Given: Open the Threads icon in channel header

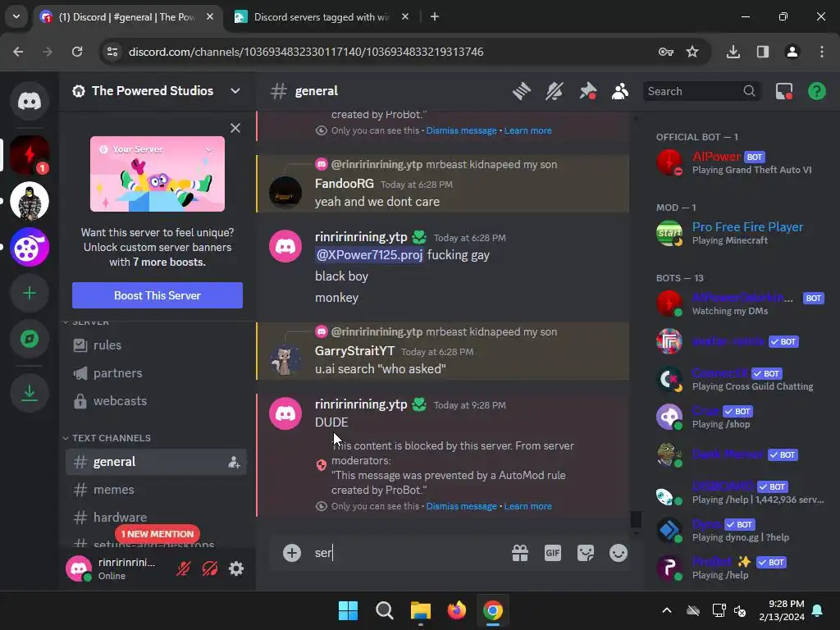Looking at the screenshot, I should click(521, 91).
